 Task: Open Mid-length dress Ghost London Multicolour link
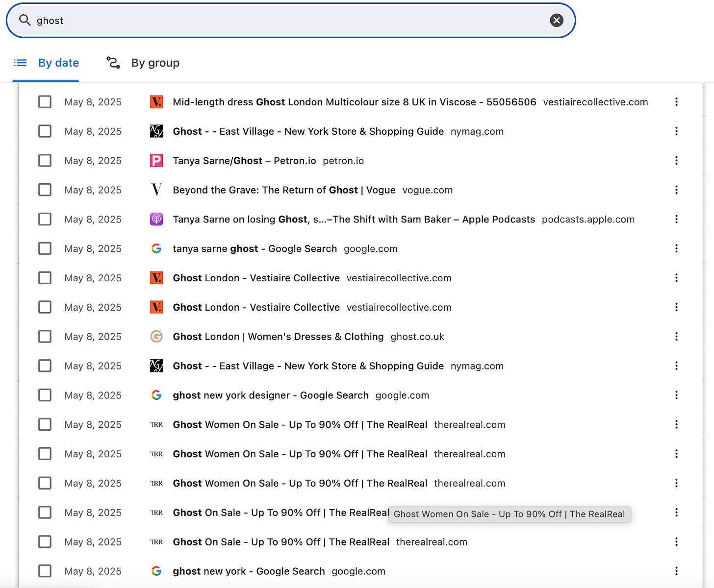tap(355, 102)
